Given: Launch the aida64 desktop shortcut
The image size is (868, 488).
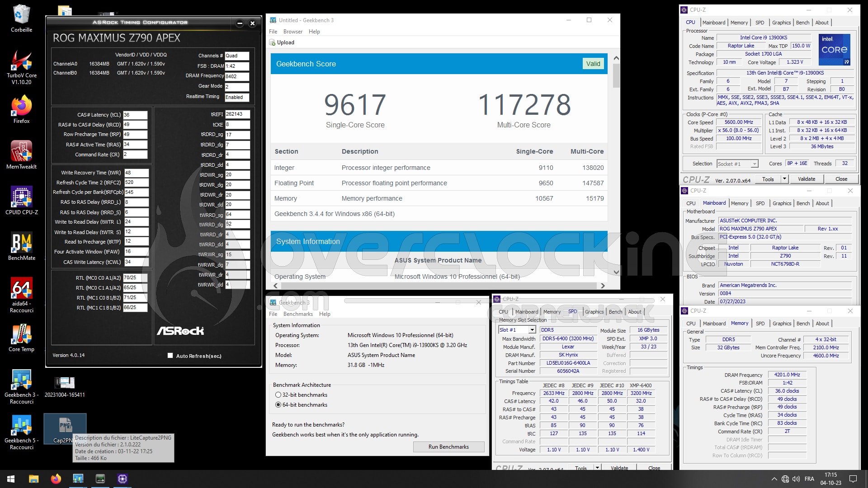Looking at the screenshot, I should [21, 295].
